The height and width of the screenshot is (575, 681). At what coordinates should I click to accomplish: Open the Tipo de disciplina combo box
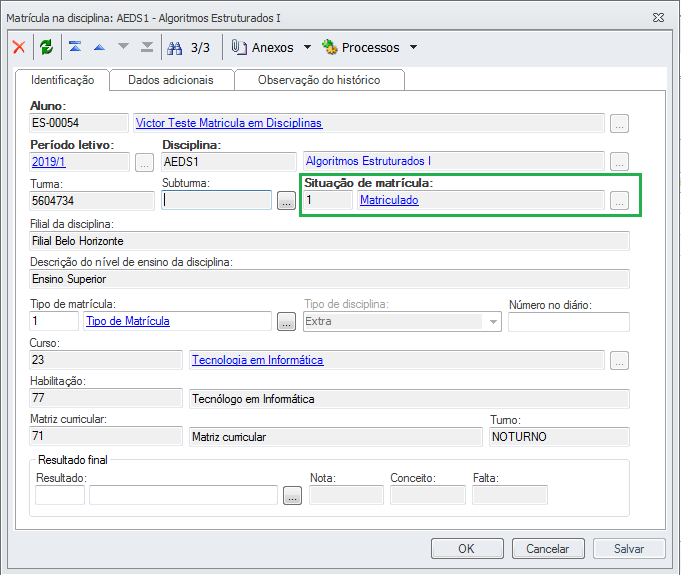pos(402,322)
